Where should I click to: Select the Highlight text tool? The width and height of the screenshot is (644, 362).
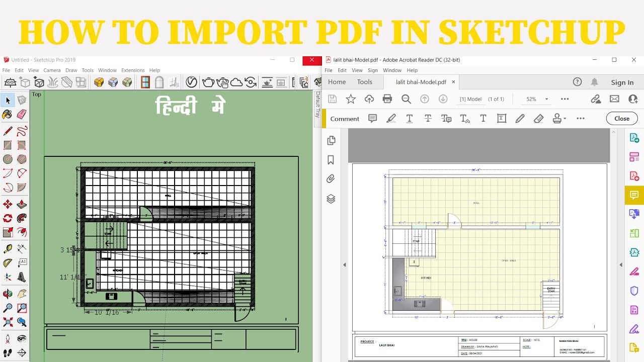[391, 119]
